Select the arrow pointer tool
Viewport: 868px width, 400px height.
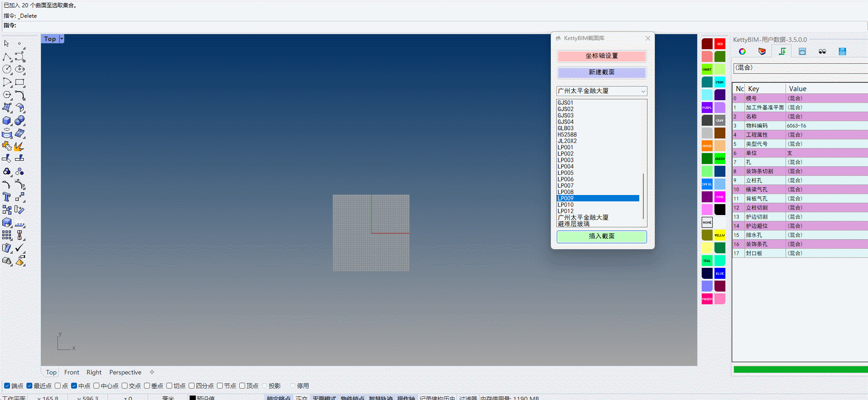tap(7, 44)
